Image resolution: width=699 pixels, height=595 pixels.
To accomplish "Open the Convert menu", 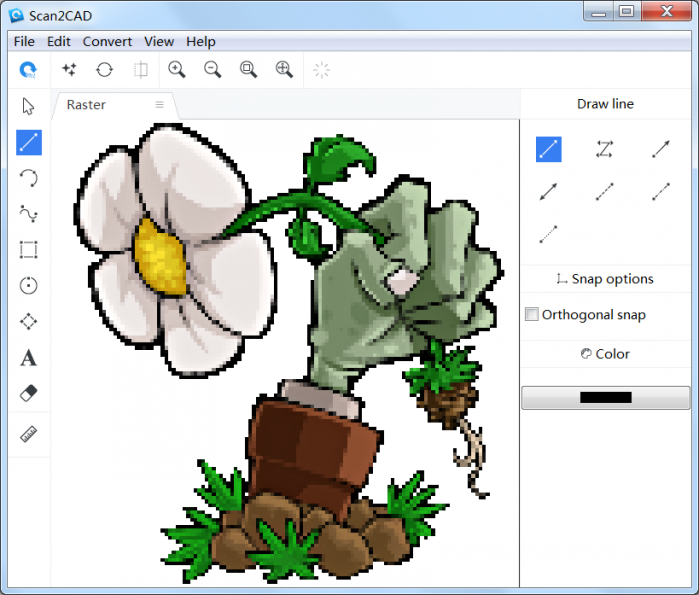I will tap(107, 41).
